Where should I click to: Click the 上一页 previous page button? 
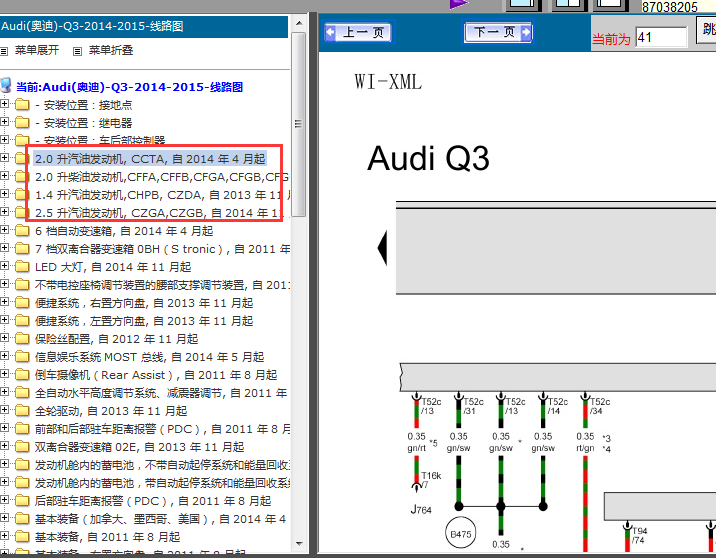click(358, 32)
